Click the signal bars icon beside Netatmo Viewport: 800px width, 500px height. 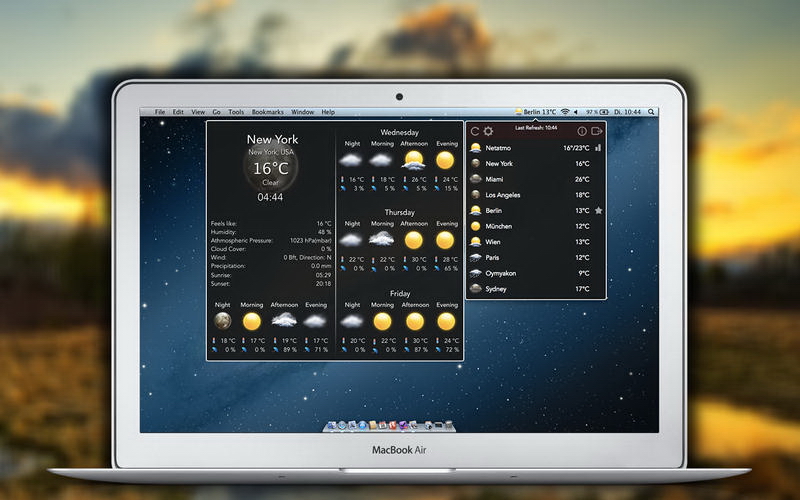[x=598, y=147]
